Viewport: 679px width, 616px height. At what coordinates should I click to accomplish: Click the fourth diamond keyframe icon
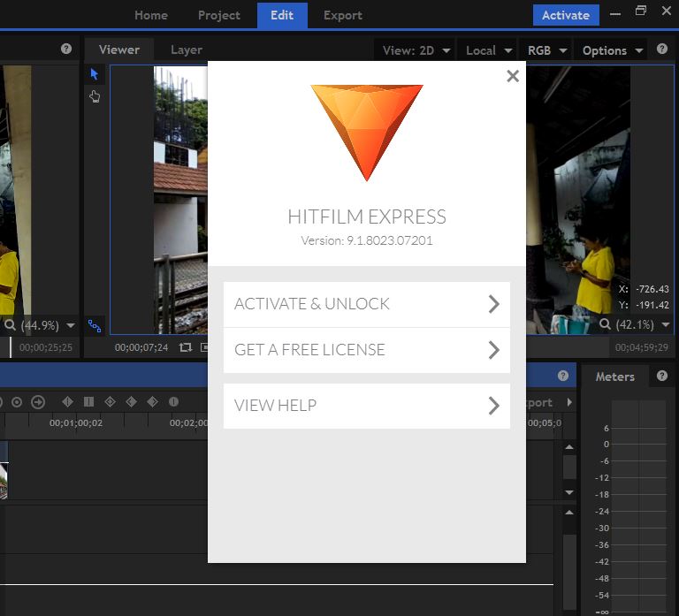tap(131, 402)
